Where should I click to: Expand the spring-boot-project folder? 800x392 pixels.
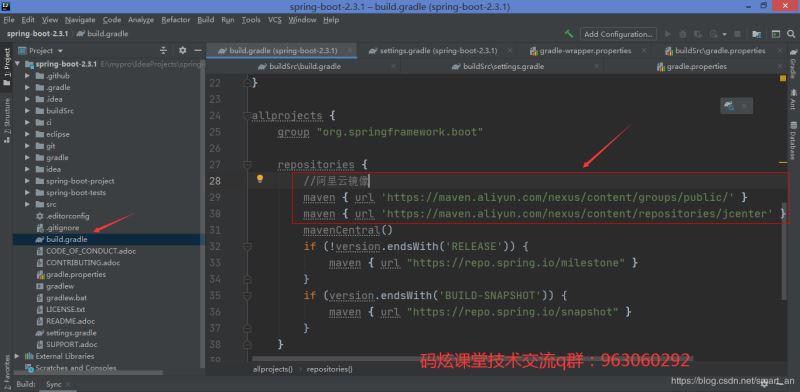coord(28,181)
